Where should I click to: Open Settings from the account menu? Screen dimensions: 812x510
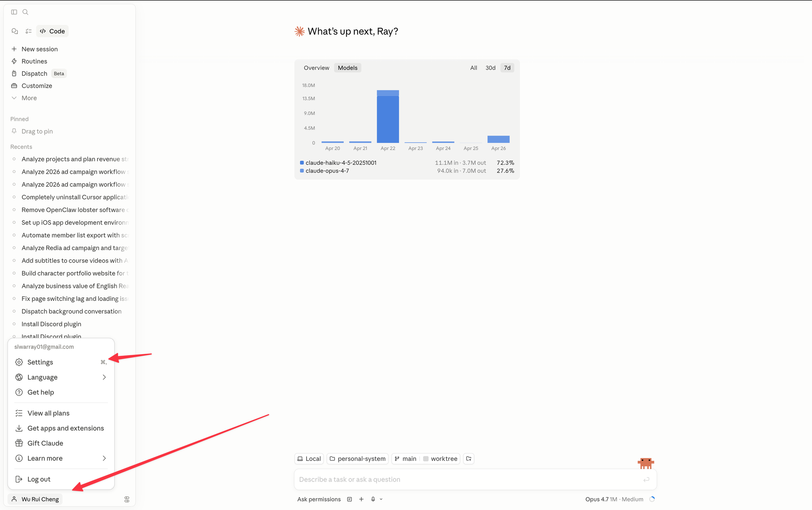[x=40, y=362]
